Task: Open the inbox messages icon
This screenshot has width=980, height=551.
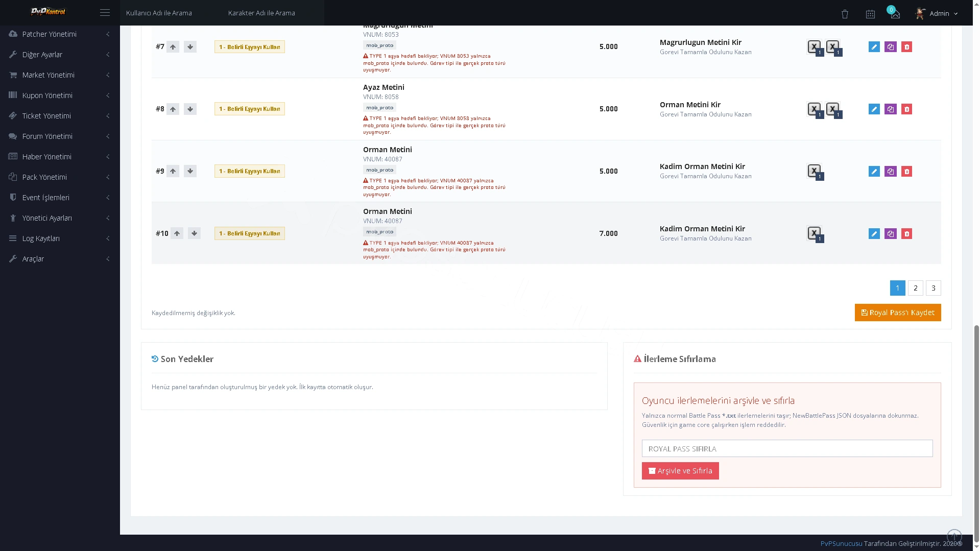Action: pyautogui.click(x=895, y=14)
